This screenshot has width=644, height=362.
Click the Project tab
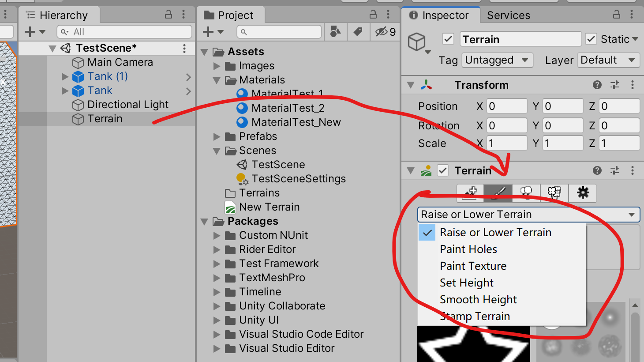point(230,15)
